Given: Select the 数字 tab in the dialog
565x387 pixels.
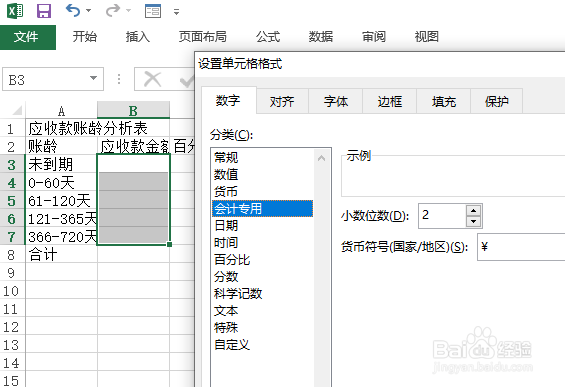Looking at the screenshot, I should tap(228, 101).
